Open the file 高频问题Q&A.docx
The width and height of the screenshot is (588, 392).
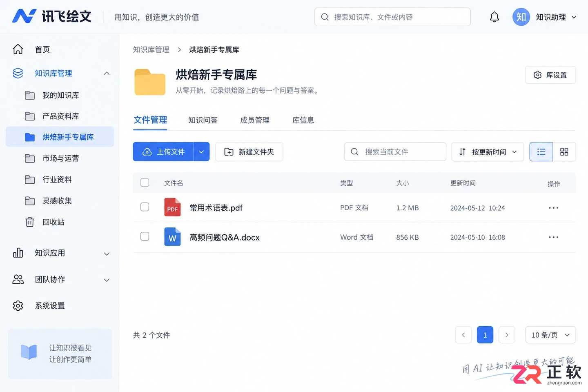pos(225,237)
